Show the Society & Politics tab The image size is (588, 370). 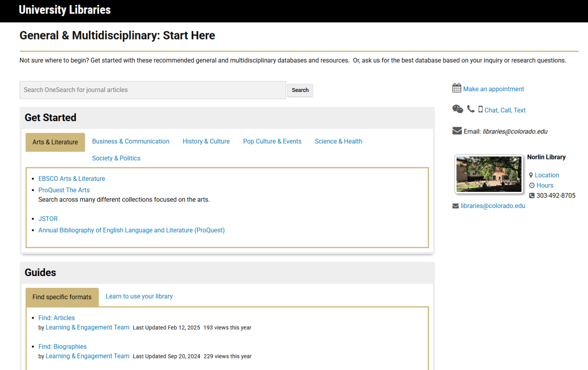[x=116, y=158]
